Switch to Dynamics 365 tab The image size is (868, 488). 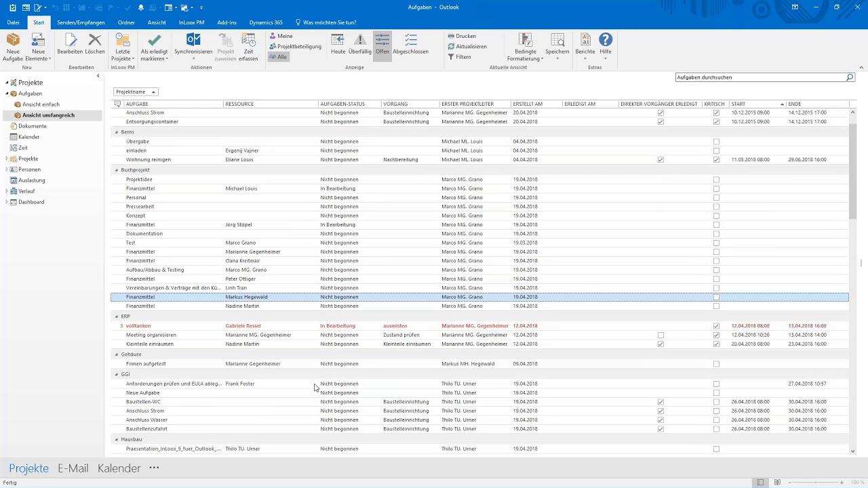(x=266, y=22)
